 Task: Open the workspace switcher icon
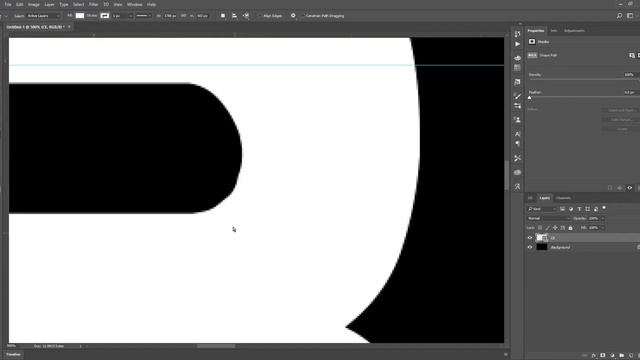630,16
